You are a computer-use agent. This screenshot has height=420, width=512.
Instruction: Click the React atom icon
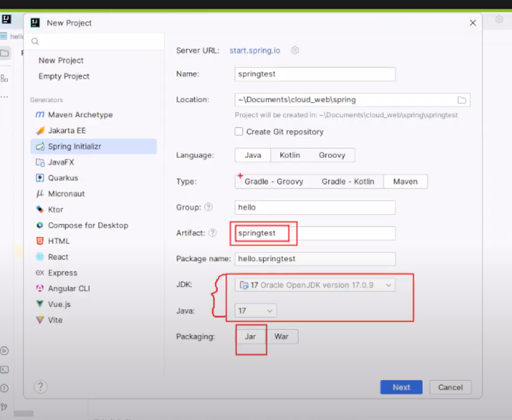[40, 256]
